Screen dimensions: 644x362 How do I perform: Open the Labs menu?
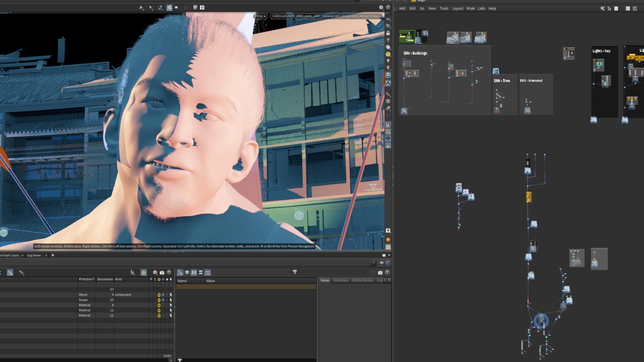481,8
